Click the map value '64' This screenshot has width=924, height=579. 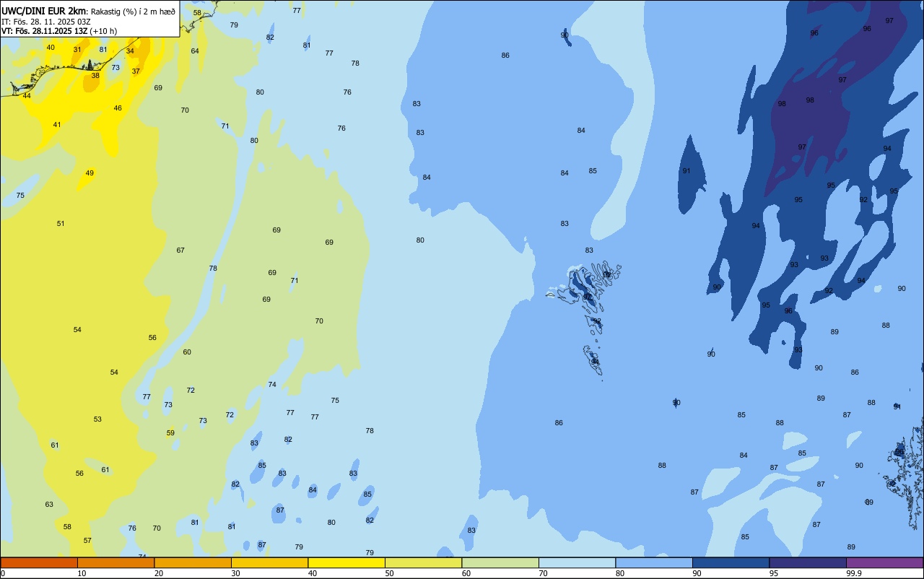click(195, 51)
